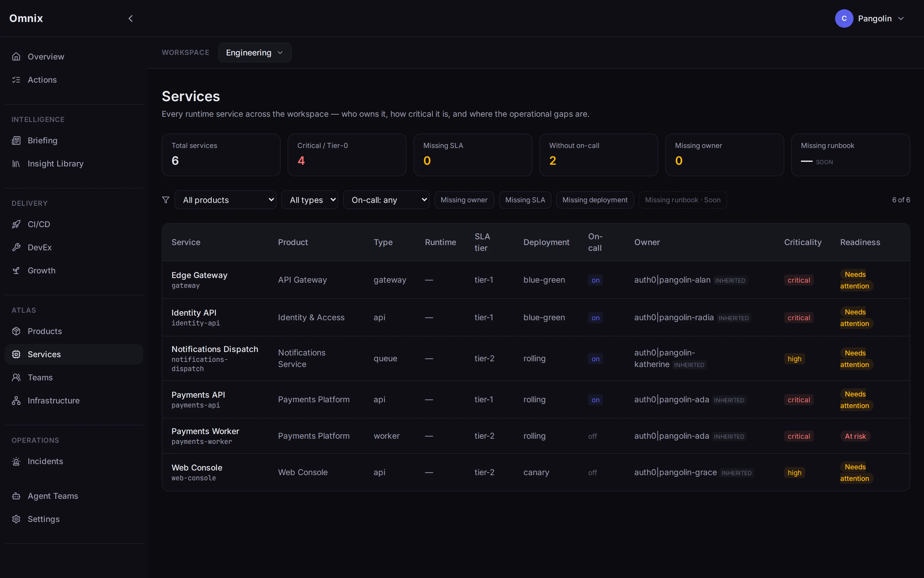The width and height of the screenshot is (924, 578).
Task: Click the Missing runbook stat card
Action: (x=850, y=155)
